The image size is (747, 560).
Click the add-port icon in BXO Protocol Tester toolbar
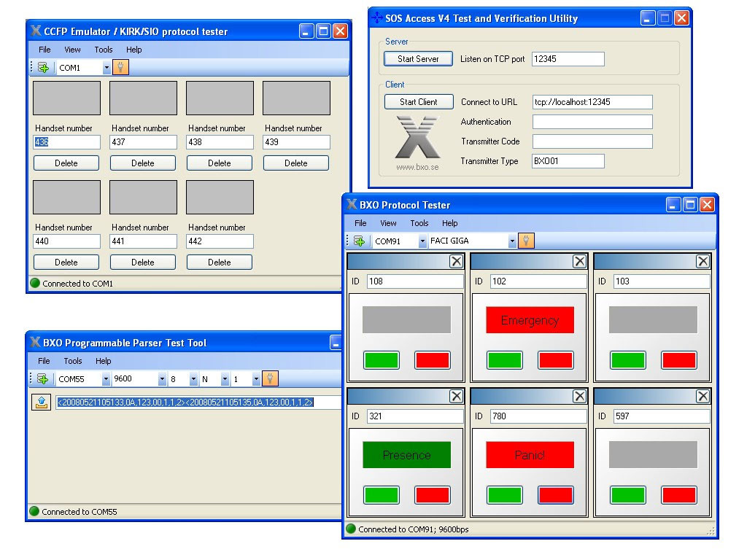[x=359, y=241]
